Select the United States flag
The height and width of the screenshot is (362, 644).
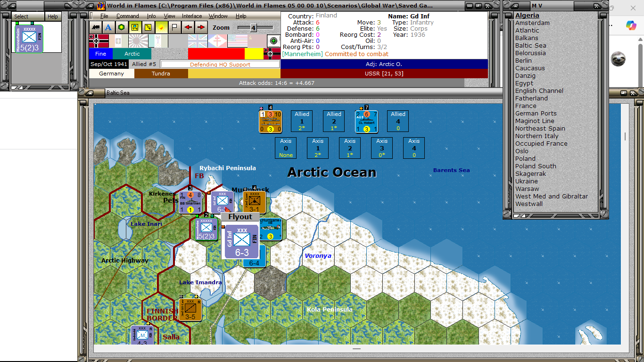tap(237, 41)
